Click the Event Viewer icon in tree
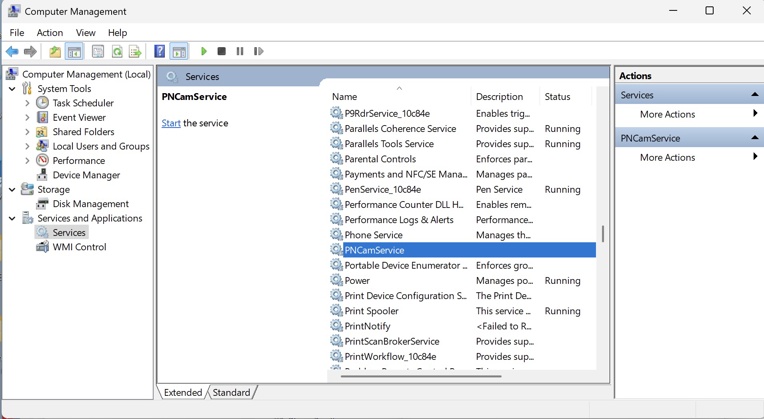The height and width of the screenshot is (419, 764). pos(42,117)
